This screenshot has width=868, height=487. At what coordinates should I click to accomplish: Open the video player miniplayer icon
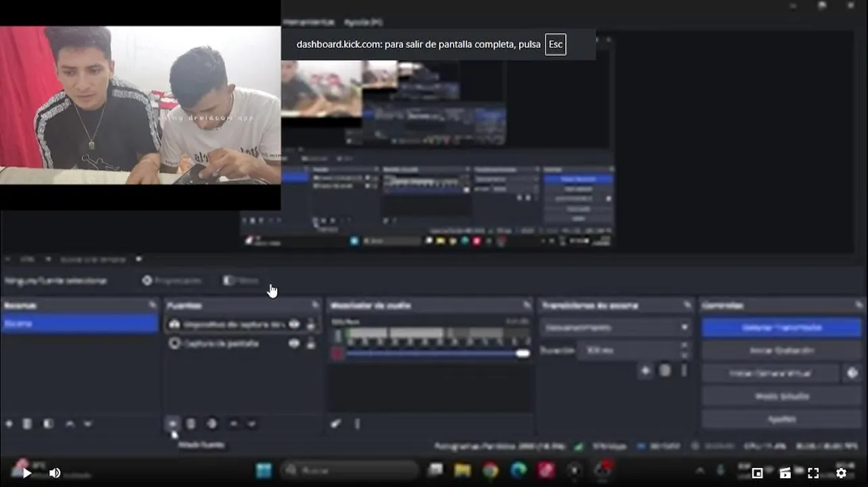(x=757, y=473)
